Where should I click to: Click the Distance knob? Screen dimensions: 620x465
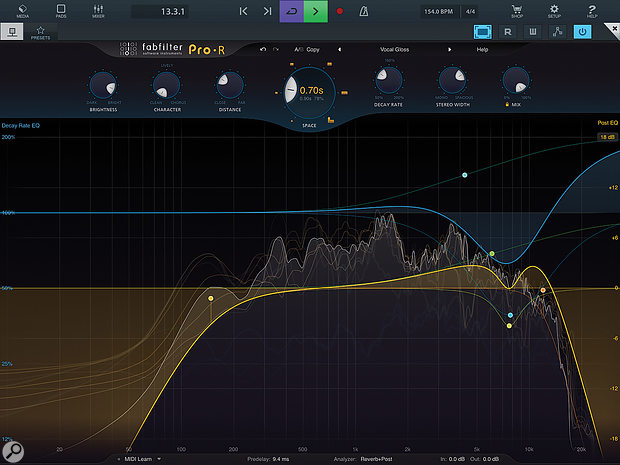(x=230, y=85)
